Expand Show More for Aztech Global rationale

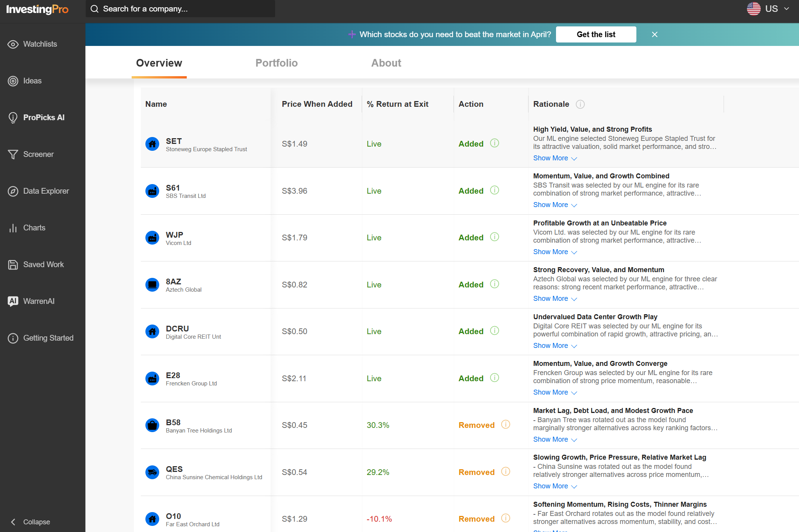(554, 299)
